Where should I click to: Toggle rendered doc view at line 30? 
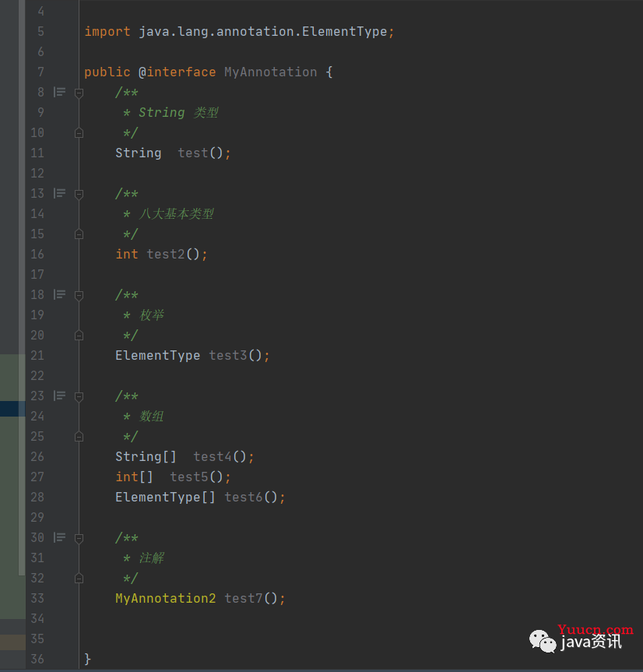click(x=59, y=537)
